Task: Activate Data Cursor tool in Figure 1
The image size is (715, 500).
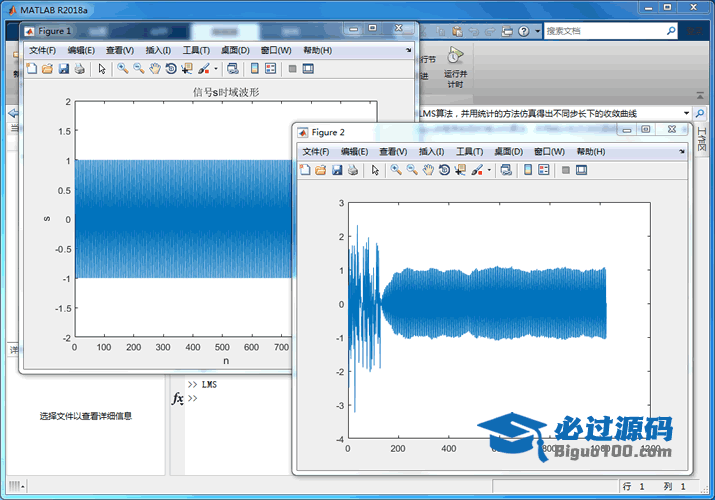Action: pyautogui.click(x=187, y=69)
